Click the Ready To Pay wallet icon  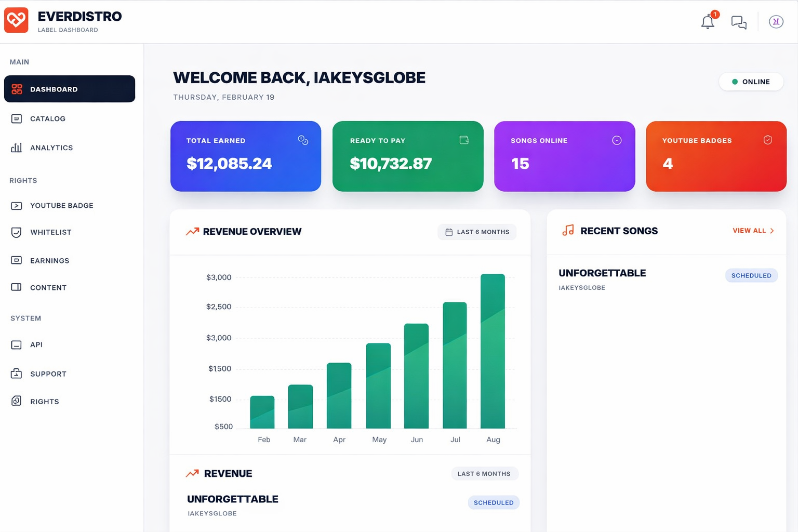[x=464, y=140]
